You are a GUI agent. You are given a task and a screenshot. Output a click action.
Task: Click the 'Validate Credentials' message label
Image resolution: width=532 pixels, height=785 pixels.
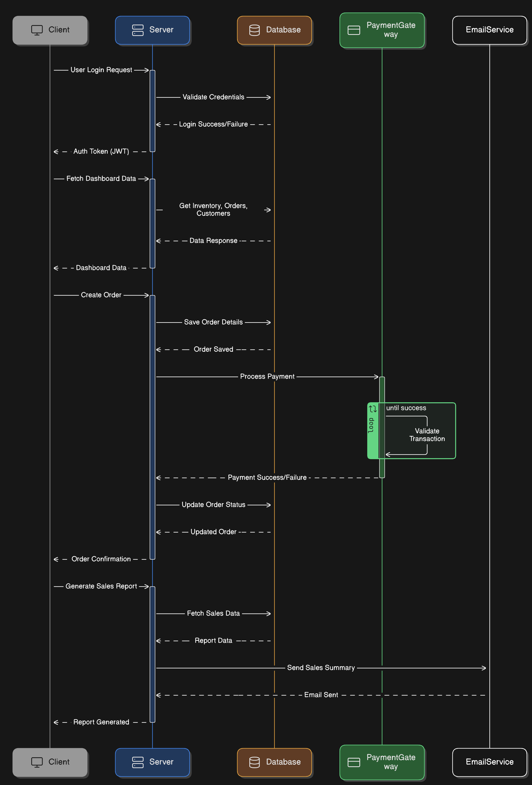[213, 97]
